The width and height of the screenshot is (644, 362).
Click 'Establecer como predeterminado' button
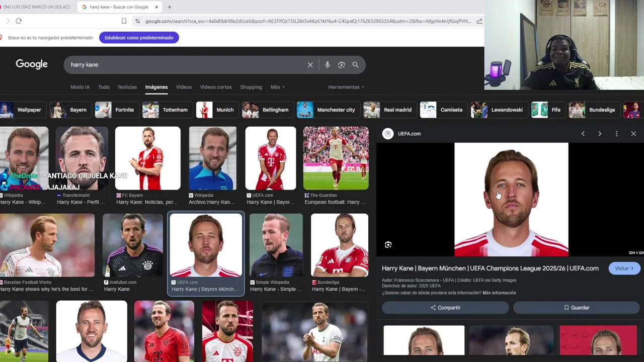tap(139, 38)
